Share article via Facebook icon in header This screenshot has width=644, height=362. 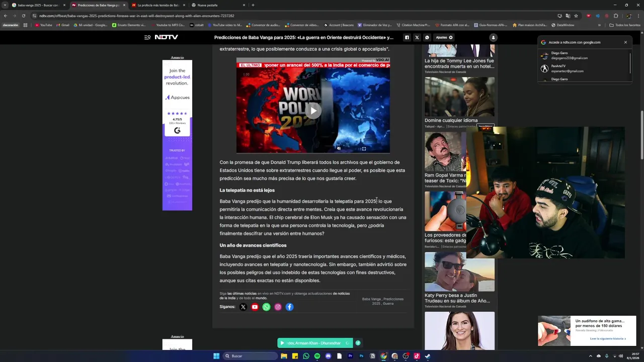coord(407,37)
